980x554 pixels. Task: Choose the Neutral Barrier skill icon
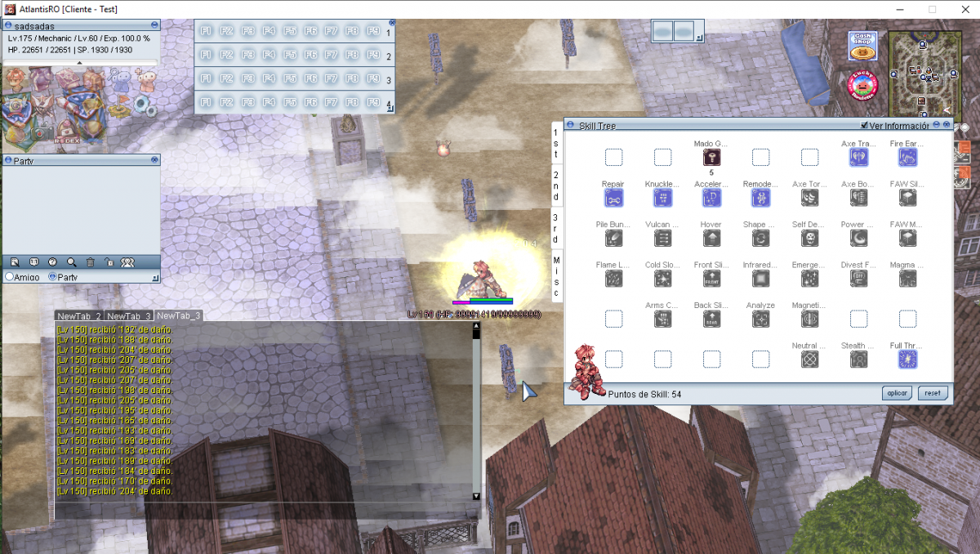[809, 360]
